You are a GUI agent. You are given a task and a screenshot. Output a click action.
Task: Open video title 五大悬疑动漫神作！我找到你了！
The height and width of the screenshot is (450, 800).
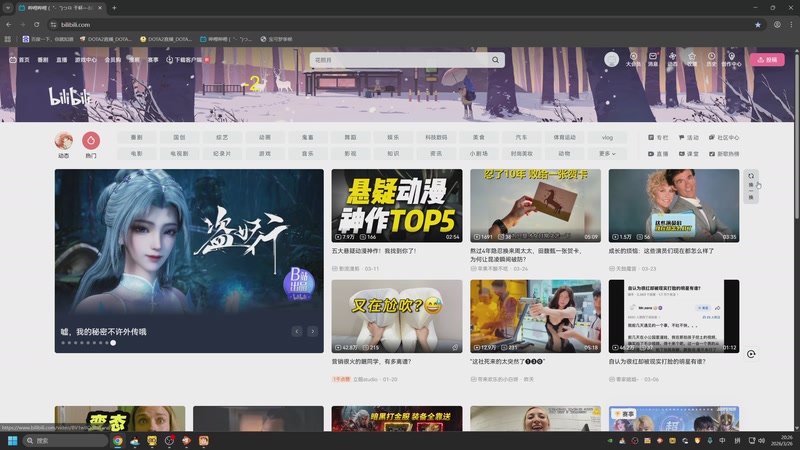click(374, 251)
